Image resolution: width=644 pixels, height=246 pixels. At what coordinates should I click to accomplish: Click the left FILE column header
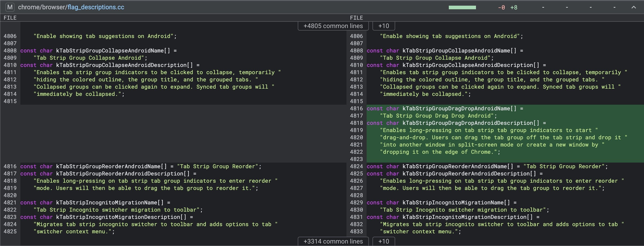tap(10, 18)
